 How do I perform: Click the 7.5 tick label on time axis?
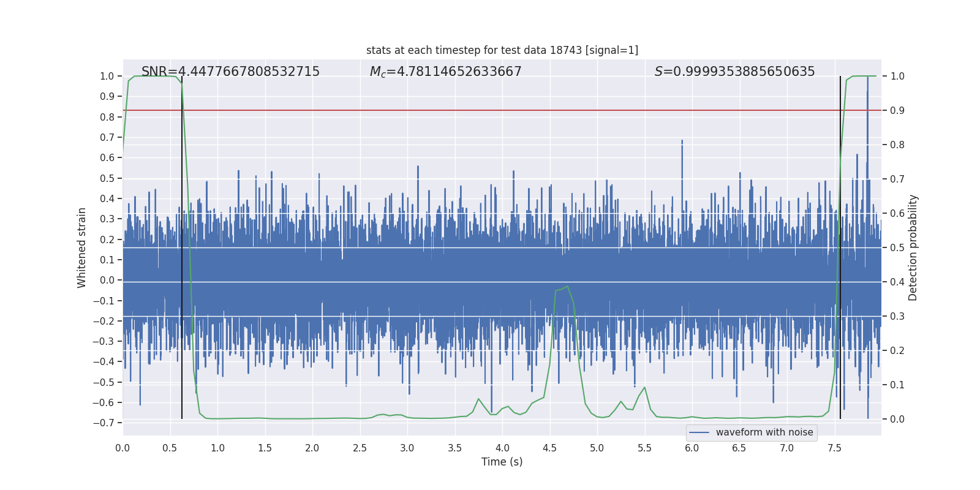click(x=834, y=448)
